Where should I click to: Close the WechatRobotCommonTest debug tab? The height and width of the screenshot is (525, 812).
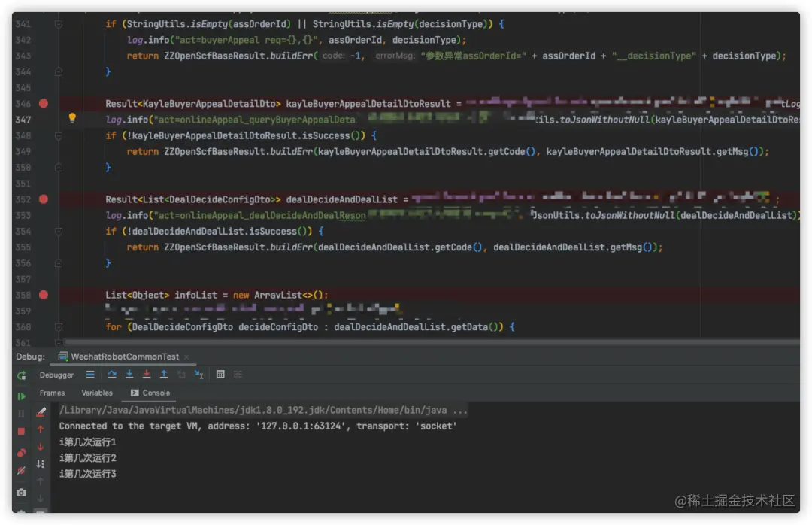click(x=186, y=357)
